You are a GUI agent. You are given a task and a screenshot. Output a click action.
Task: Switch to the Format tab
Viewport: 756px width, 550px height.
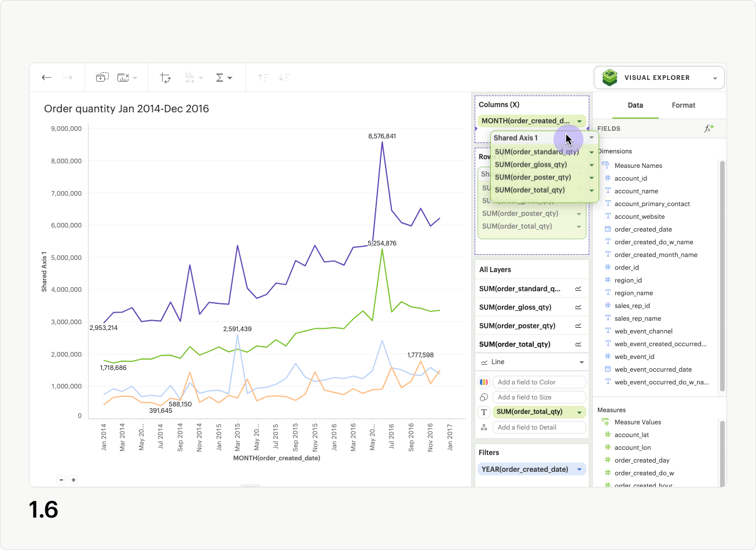[683, 105]
